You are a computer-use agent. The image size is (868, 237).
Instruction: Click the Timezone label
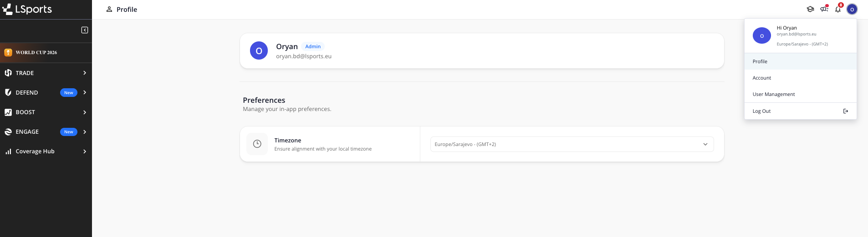pyautogui.click(x=288, y=140)
